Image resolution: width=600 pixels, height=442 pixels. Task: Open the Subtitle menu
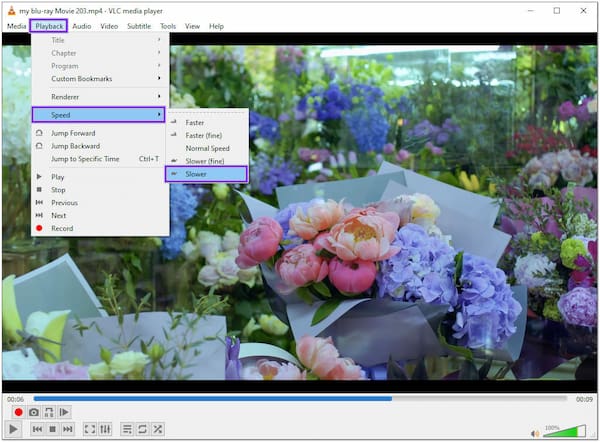point(139,26)
